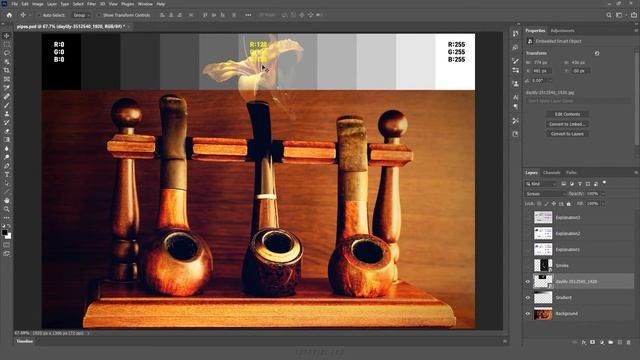Screen dimensions: 640x360
Task: Delete layer with trash icon
Action: 629,342
